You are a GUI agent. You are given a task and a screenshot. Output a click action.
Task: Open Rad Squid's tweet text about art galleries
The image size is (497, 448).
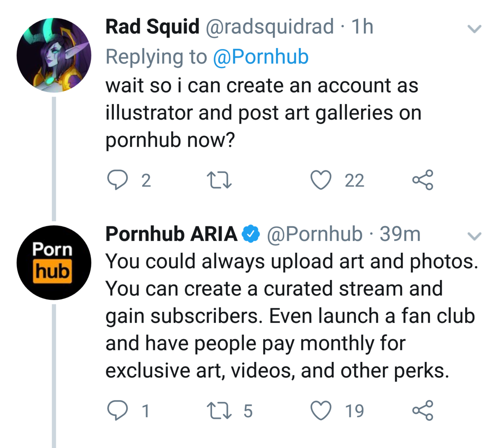tap(263, 113)
